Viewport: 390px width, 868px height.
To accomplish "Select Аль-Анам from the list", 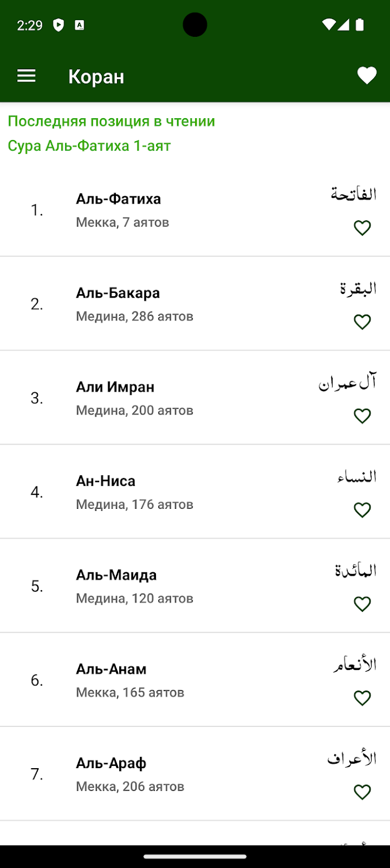I will 195,680.
